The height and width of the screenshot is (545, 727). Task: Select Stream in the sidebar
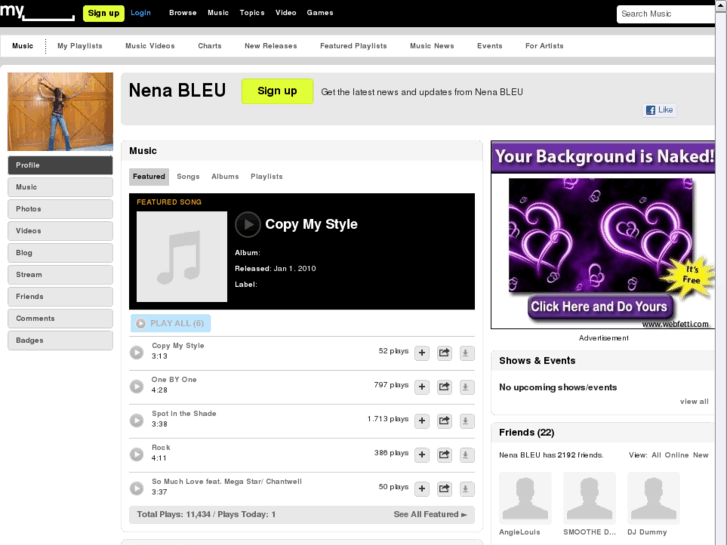point(60,275)
